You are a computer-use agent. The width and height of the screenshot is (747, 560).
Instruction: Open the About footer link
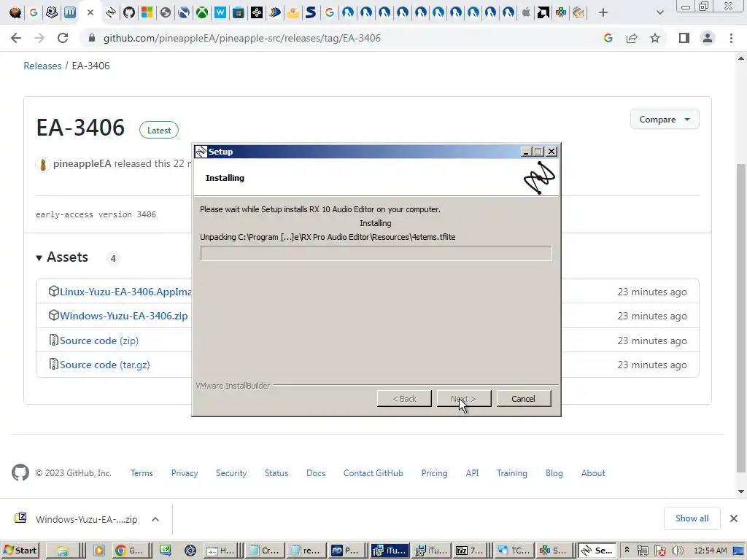593,472
